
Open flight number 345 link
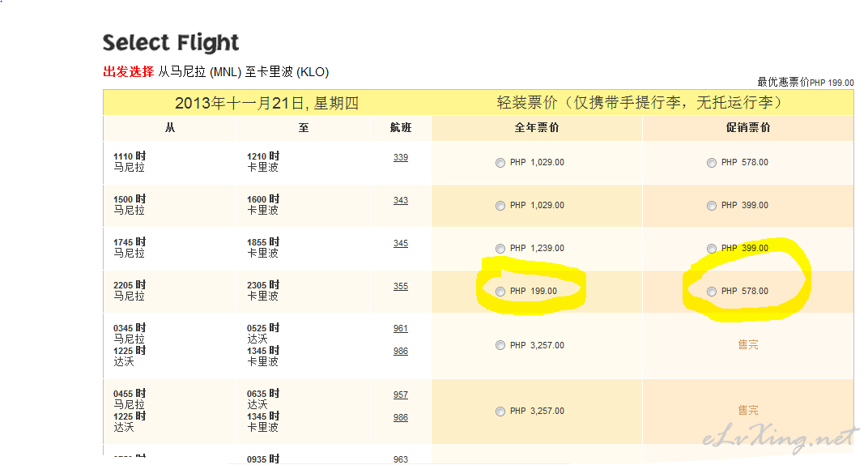pyautogui.click(x=401, y=243)
